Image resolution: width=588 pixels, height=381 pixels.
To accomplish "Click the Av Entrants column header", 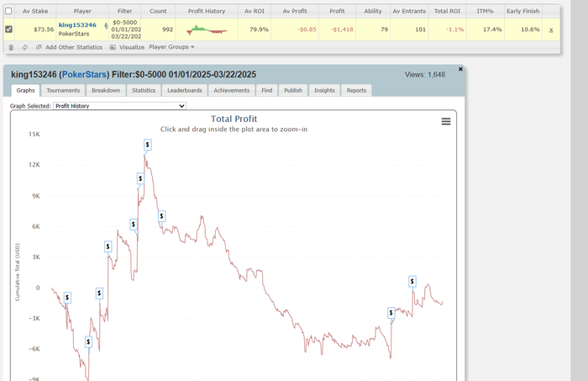I will click(409, 11).
